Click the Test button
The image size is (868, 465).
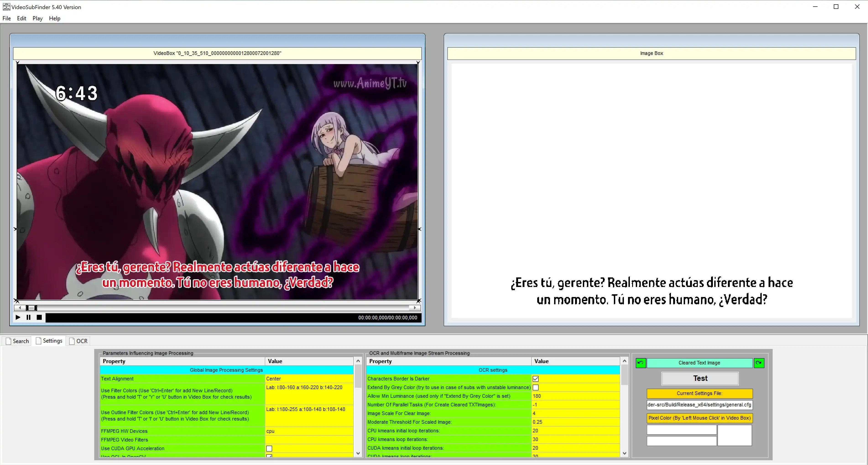pyautogui.click(x=700, y=378)
